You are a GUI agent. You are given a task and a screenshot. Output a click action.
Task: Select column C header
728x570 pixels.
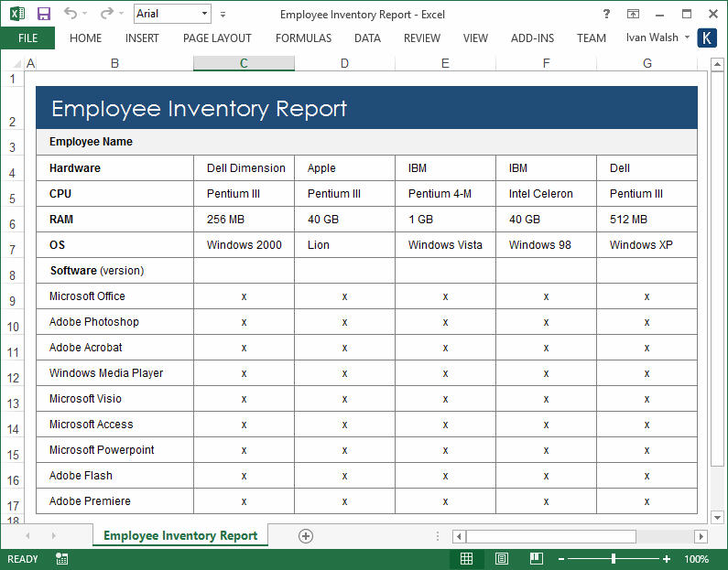(244, 63)
